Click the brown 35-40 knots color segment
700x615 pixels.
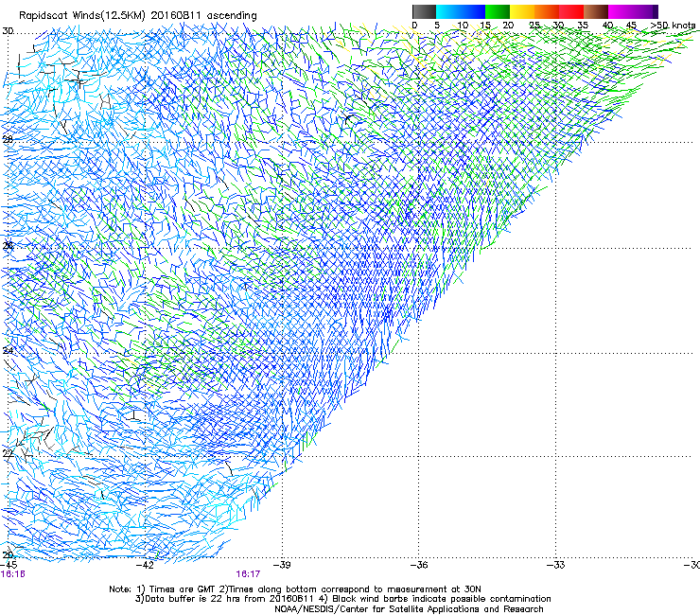pos(596,11)
